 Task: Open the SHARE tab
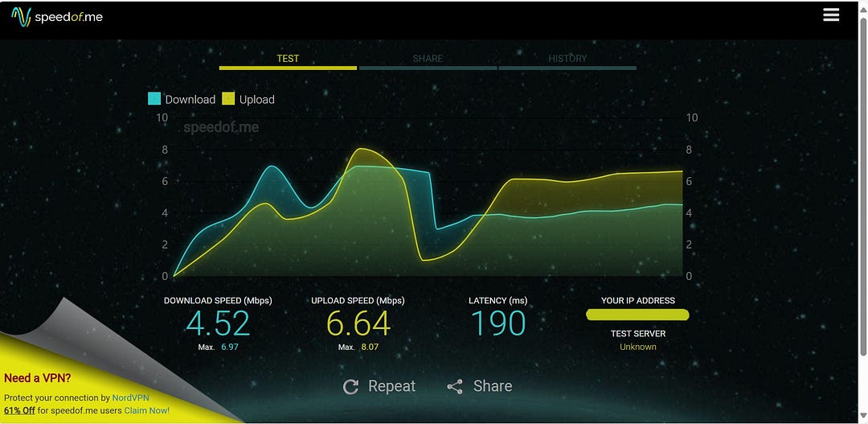(428, 58)
